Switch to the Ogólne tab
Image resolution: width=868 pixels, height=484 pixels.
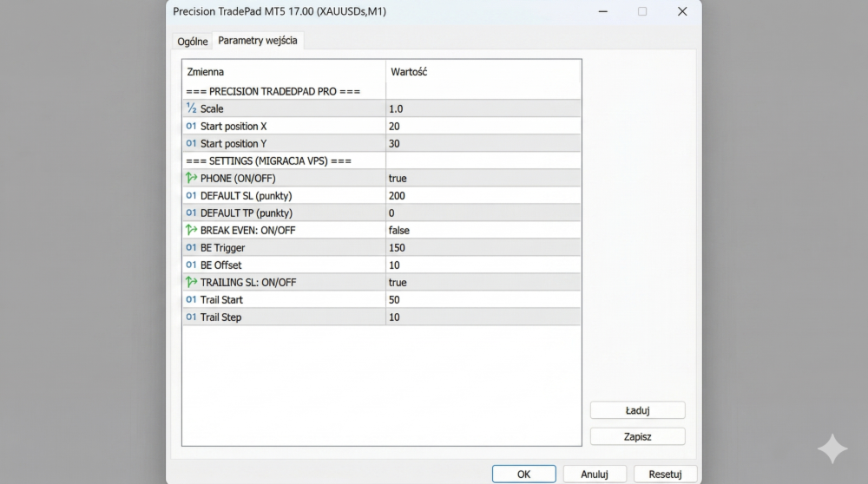pyautogui.click(x=193, y=42)
